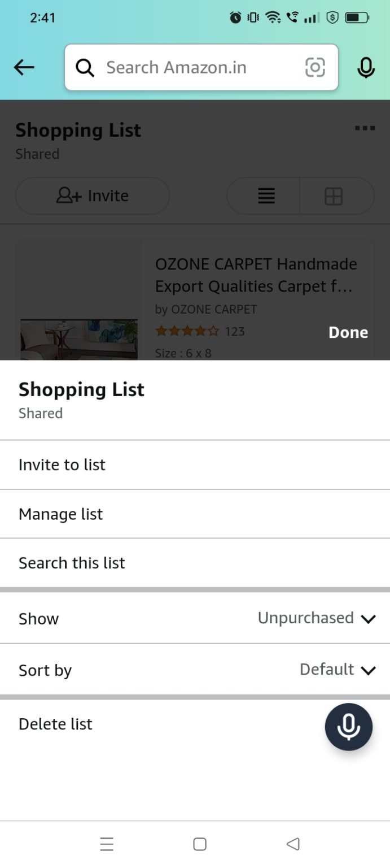
Task: Tap the shield icon in the status bar
Action: point(333,18)
